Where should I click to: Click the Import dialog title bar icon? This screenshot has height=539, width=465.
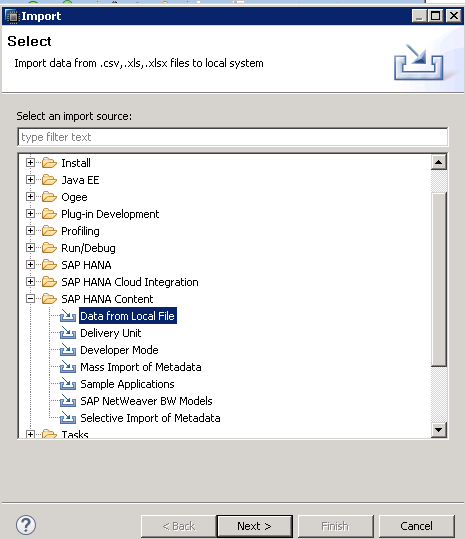click(12, 16)
